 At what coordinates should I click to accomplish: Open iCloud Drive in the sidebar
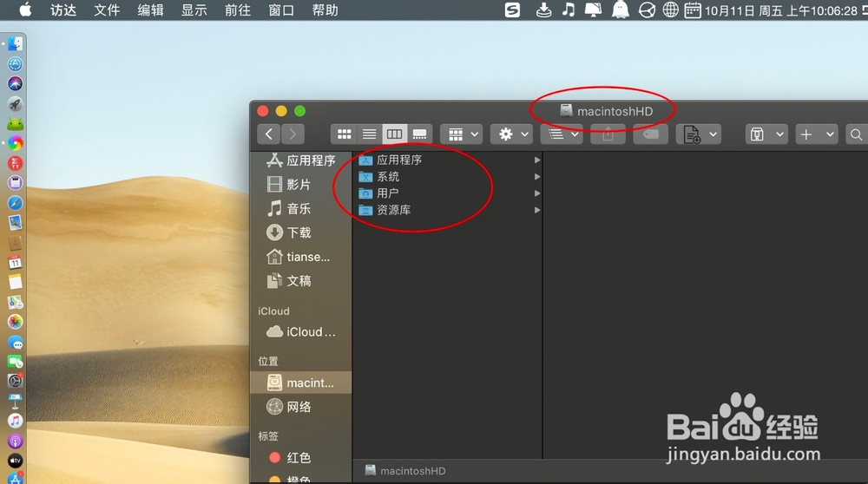click(301, 332)
